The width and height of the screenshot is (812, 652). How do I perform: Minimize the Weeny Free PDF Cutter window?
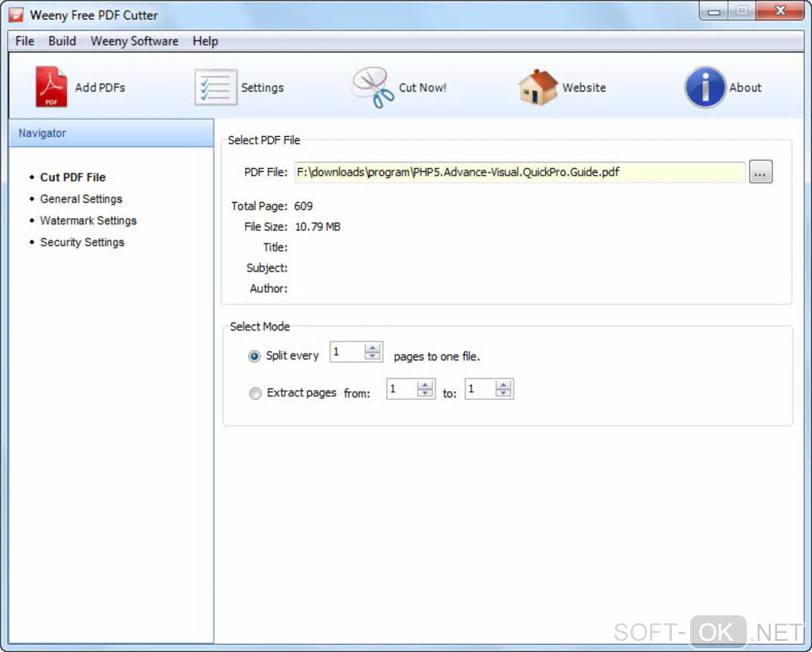tap(713, 11)
